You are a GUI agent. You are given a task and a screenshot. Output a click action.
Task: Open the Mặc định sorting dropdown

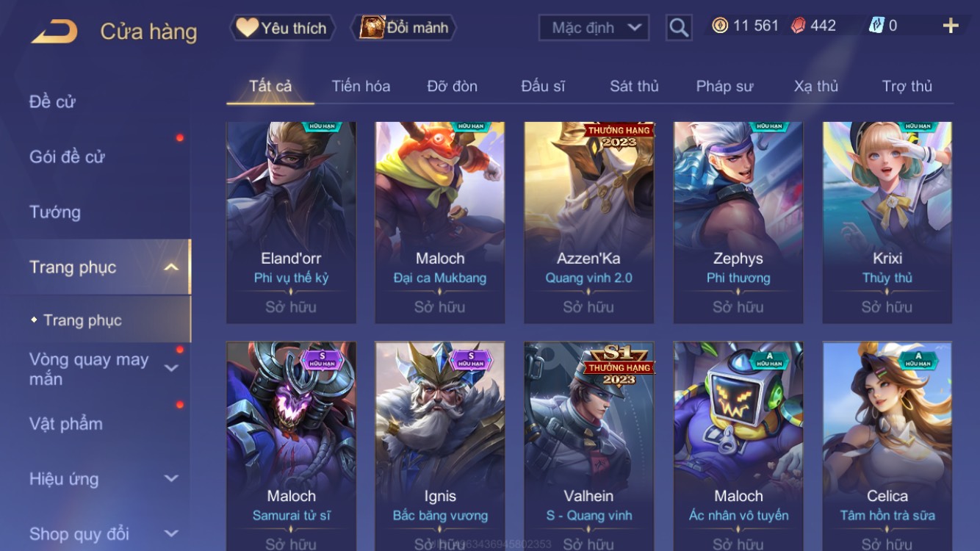click(x=594, y=28)
